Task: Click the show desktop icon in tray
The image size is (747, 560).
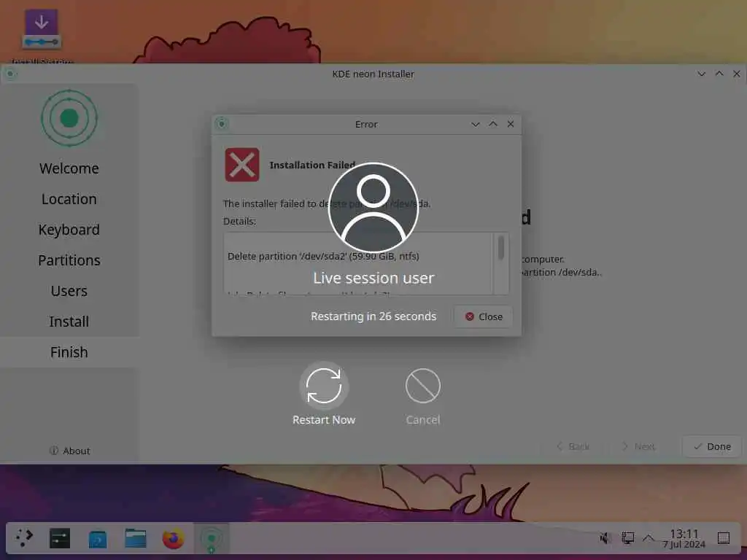Action: [724, 538]
